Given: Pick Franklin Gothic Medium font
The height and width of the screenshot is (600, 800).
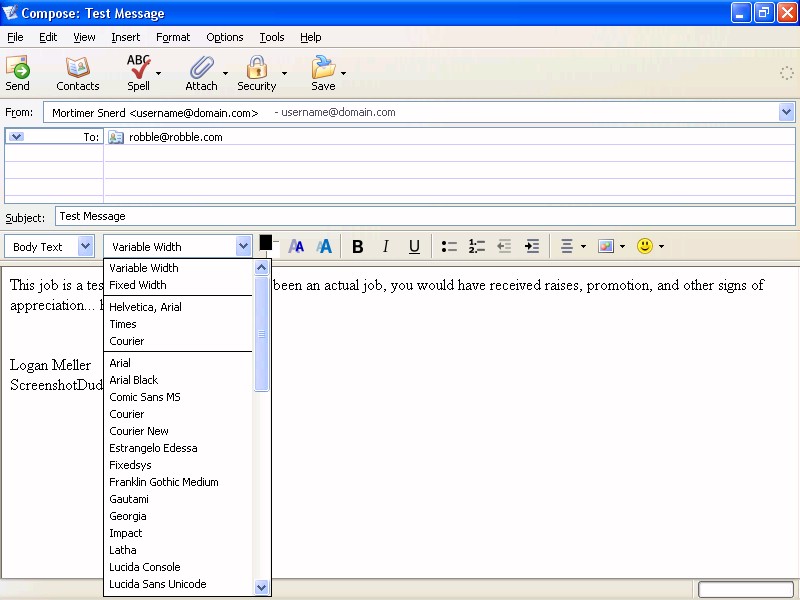Looking at the screenshot, I should click(178, 482).
